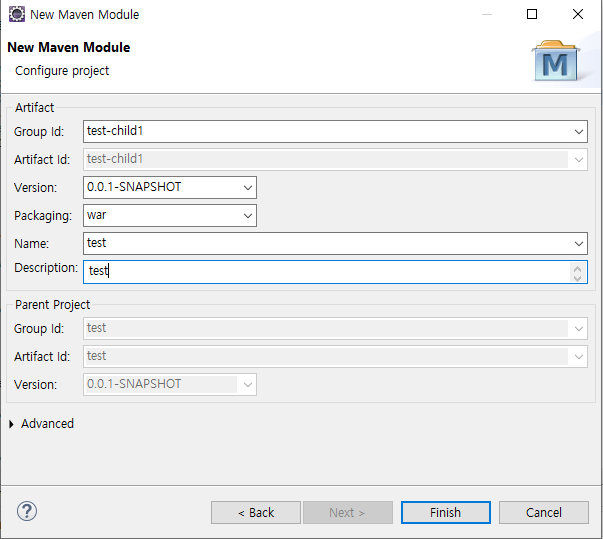603x539 pixels.
Task: Open the Artifact Version dropdown arrow
Action: click(x=248, y=188)
